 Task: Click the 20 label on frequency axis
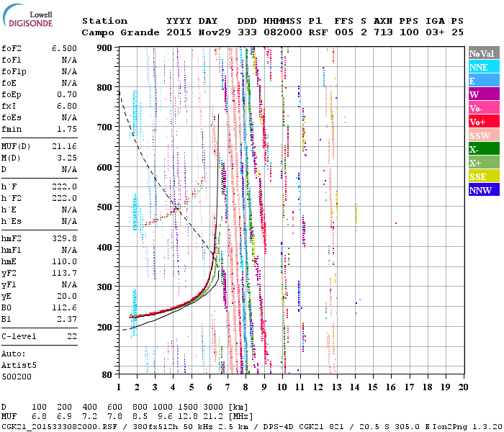click(464, 387)
